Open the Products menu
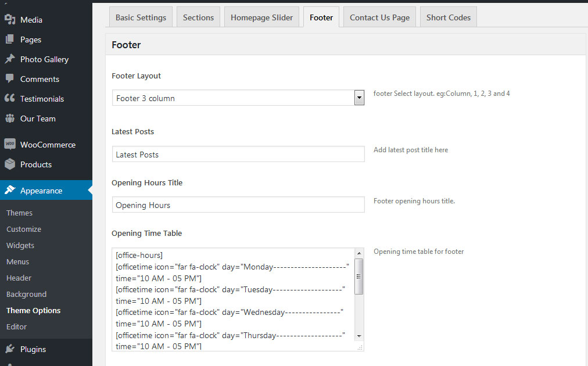 click(x=36, y=164)
